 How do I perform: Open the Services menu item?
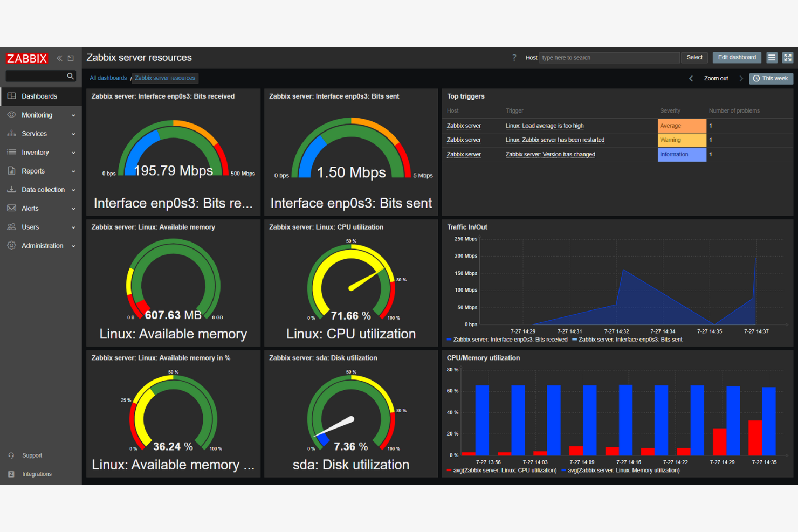[41, 134]
